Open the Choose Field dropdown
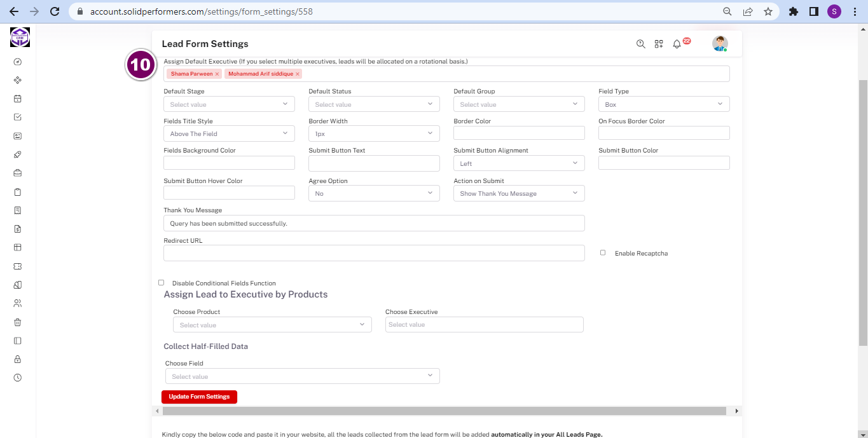Viewport: 868px width, 438px height. click(x=302, y=376)
